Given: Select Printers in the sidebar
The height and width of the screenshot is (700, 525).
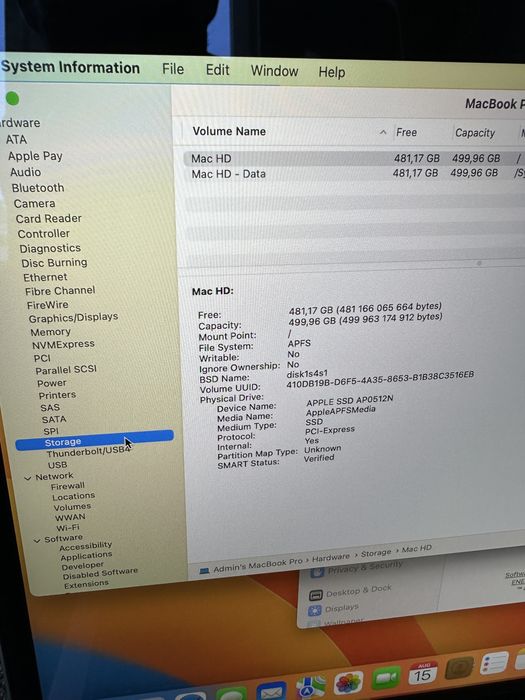Looking at the screenshot, I should pyautogui.click(x=57, y=395).
